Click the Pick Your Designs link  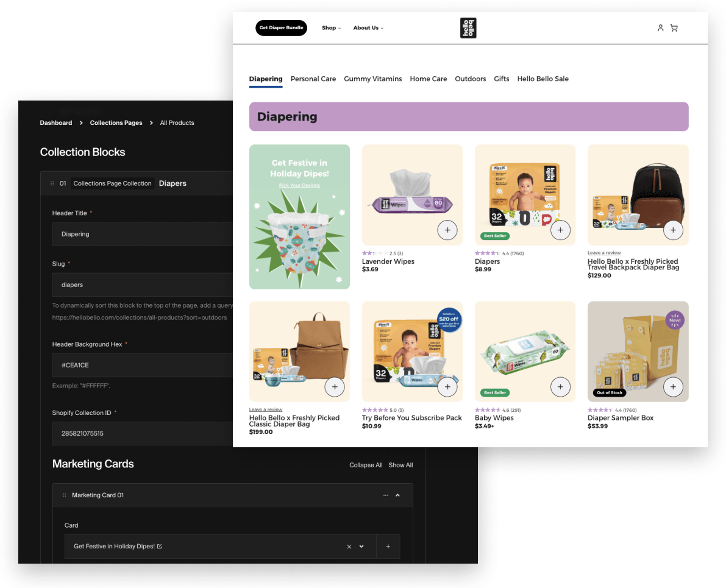point(299,185)
